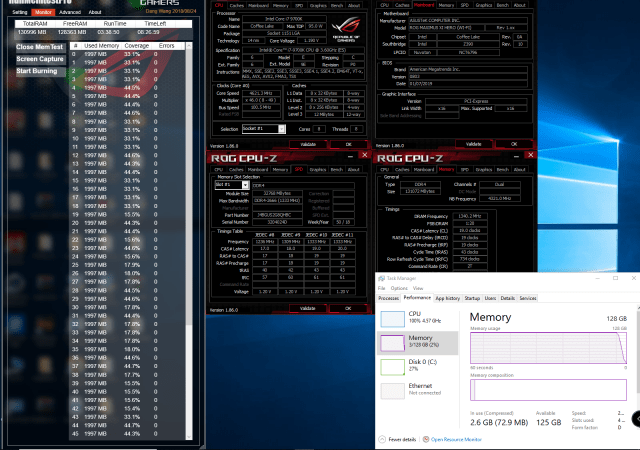The width and height of the screenshot is (640, 450).
Task: Click the Coverage column header
Action: click(x=137, y=46)
